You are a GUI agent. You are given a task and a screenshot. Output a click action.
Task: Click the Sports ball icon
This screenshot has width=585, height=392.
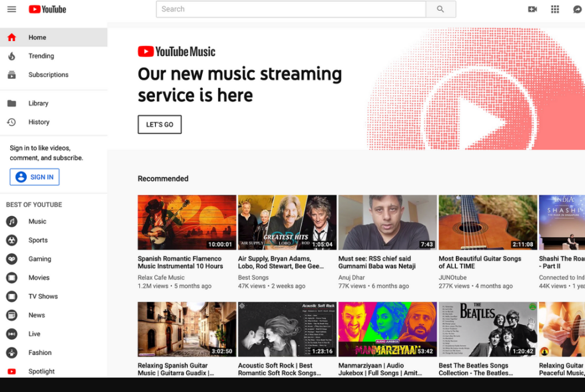coord(11,240)
